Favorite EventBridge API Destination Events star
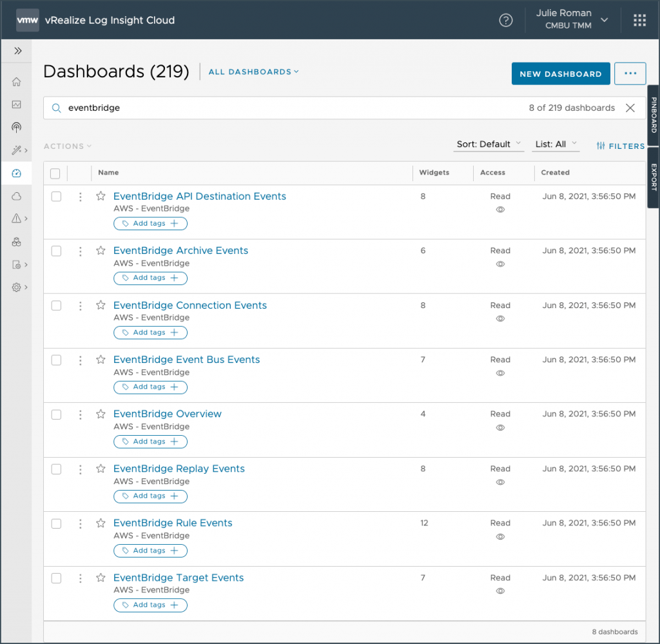 (x=101, y=196)
